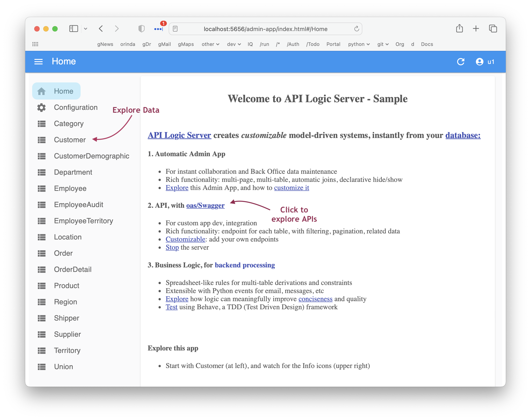Click the privacy shield icon in toolbar

click(x=141, y=29)
